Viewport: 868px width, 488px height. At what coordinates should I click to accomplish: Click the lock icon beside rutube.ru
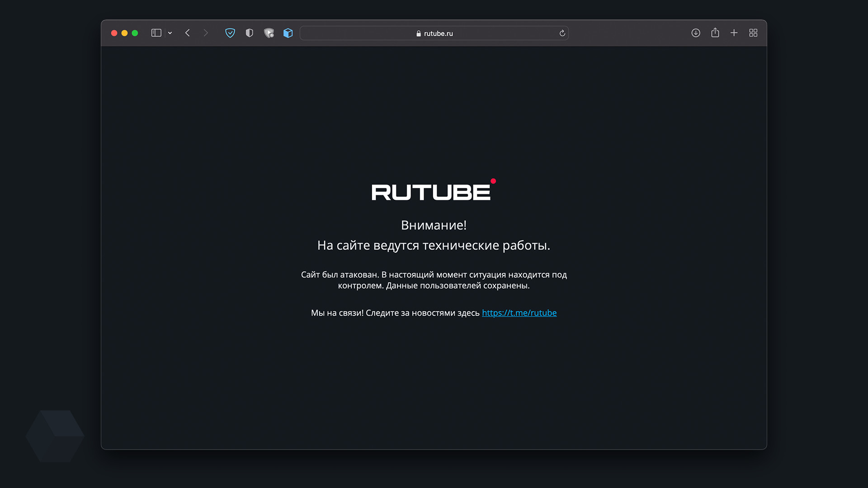tap(419, 33)
